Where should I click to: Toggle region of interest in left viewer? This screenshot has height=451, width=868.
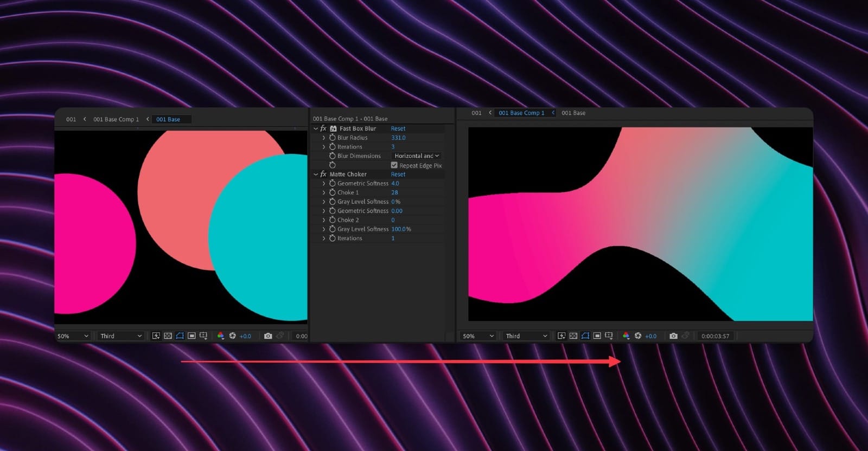192,336
